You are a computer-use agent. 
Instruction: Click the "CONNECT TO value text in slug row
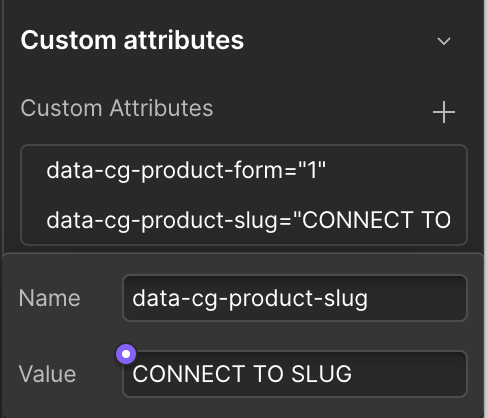[x=376, y=220]
